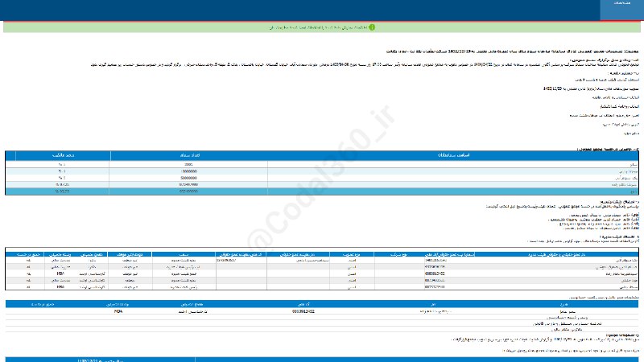This screenshot has height=362, width=644.
Task: Click the green notice banner message text
Action: click(318, 27)
